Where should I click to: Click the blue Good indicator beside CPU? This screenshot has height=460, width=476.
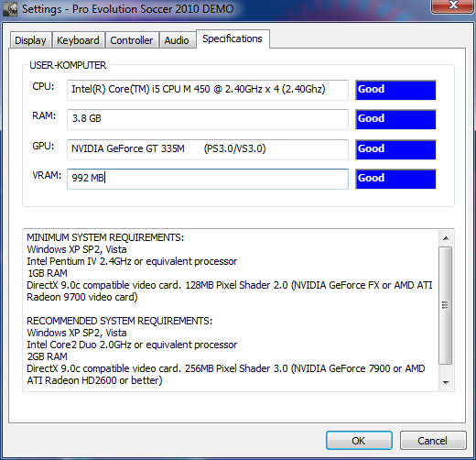pos(395,90)
